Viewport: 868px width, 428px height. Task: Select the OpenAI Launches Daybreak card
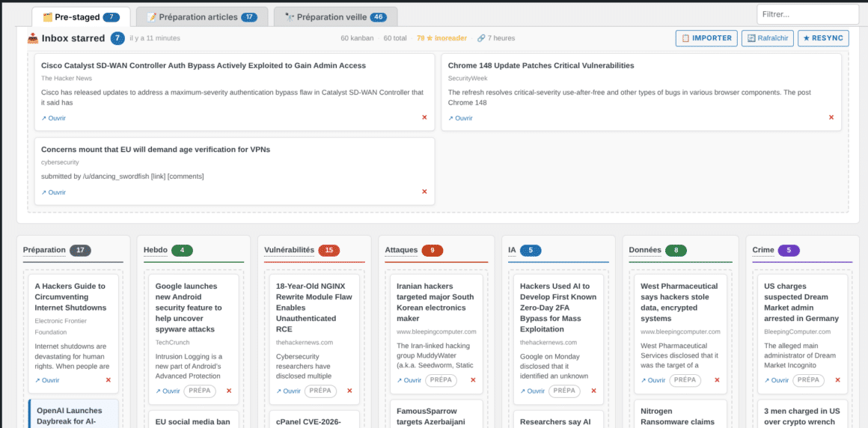(x=73, y=414)
